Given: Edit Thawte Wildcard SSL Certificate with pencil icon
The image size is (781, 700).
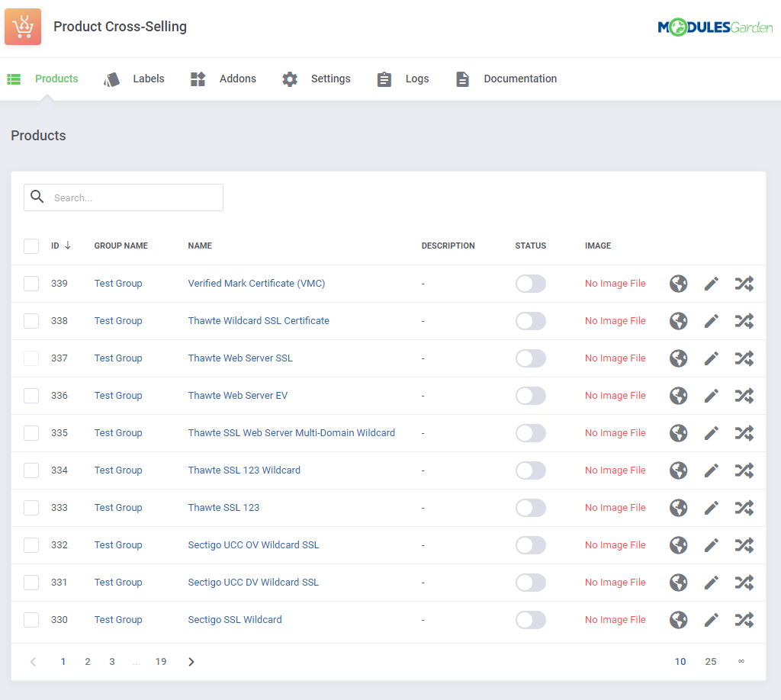Looking at the screenshot, I should (712, 321).
